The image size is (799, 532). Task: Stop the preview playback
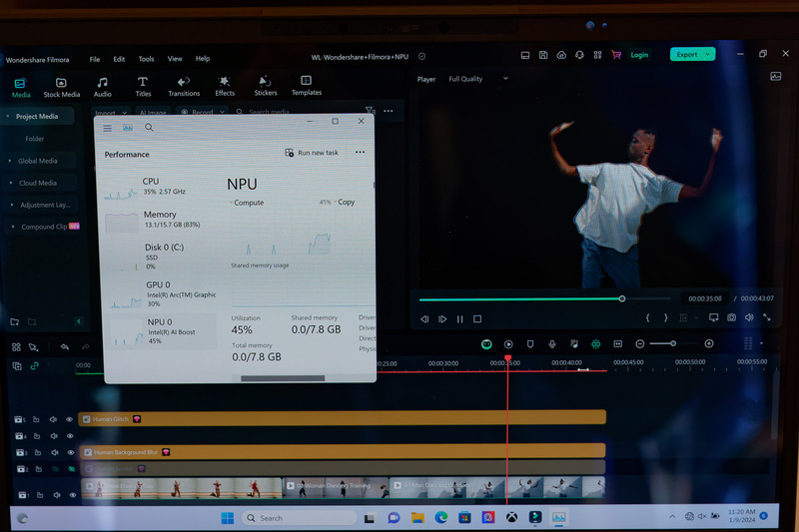[477, 319]
